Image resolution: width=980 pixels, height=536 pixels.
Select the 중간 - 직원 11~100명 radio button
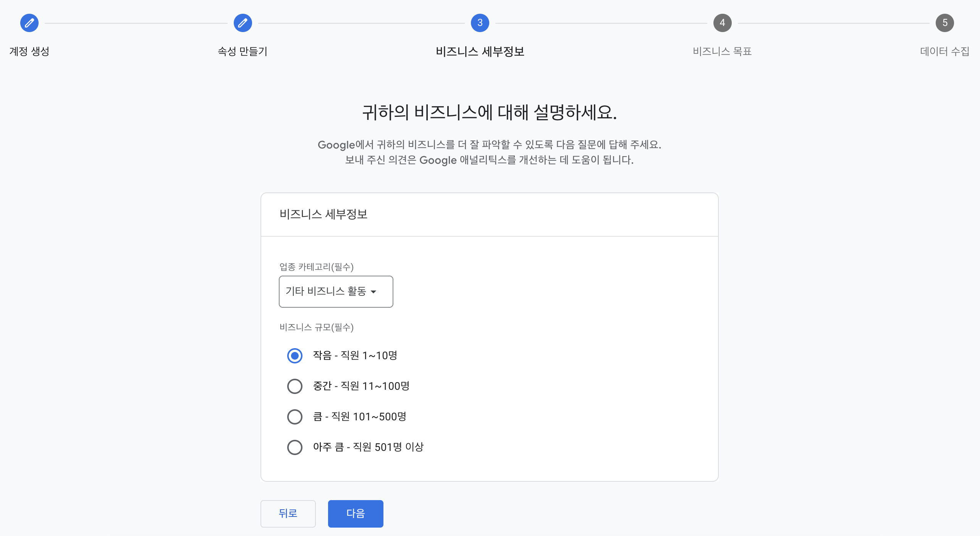point(294,386)
